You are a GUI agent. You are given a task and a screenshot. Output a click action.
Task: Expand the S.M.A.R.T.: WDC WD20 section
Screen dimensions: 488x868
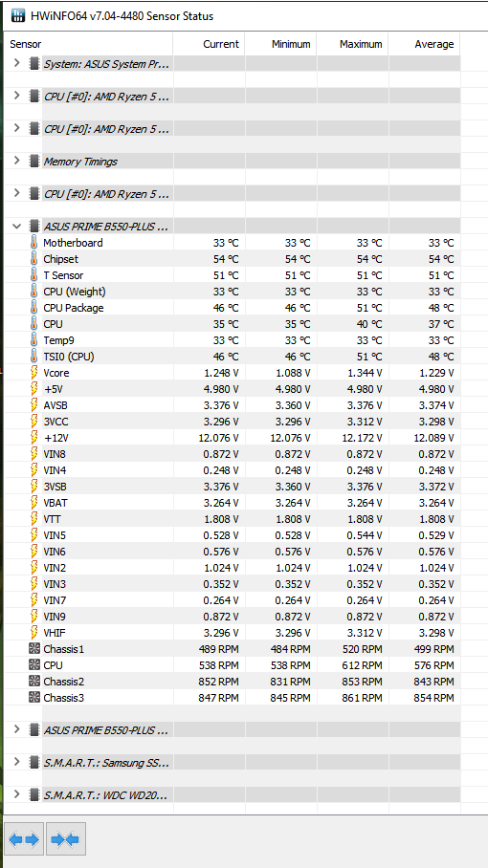coord(16,794)
